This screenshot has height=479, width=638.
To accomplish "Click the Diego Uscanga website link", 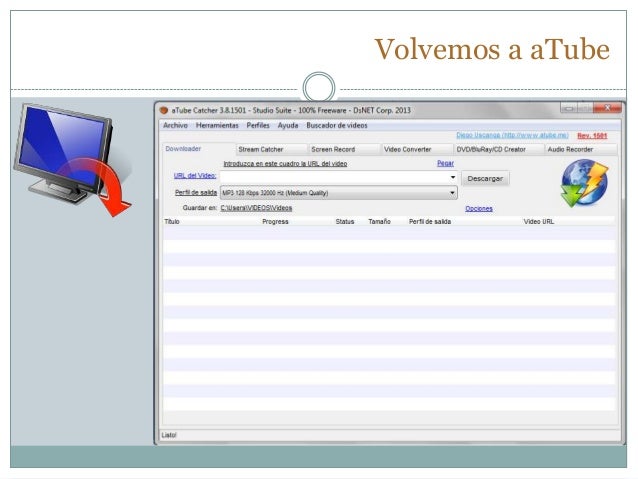I will pos(512,135).
